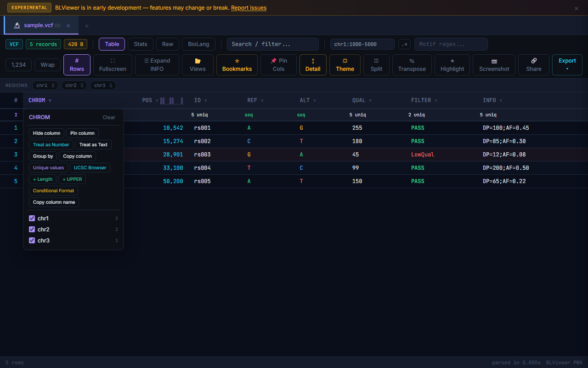588x368 pixels.
Task: Switch to the BioLang view tab
Action: pos(198,44)
